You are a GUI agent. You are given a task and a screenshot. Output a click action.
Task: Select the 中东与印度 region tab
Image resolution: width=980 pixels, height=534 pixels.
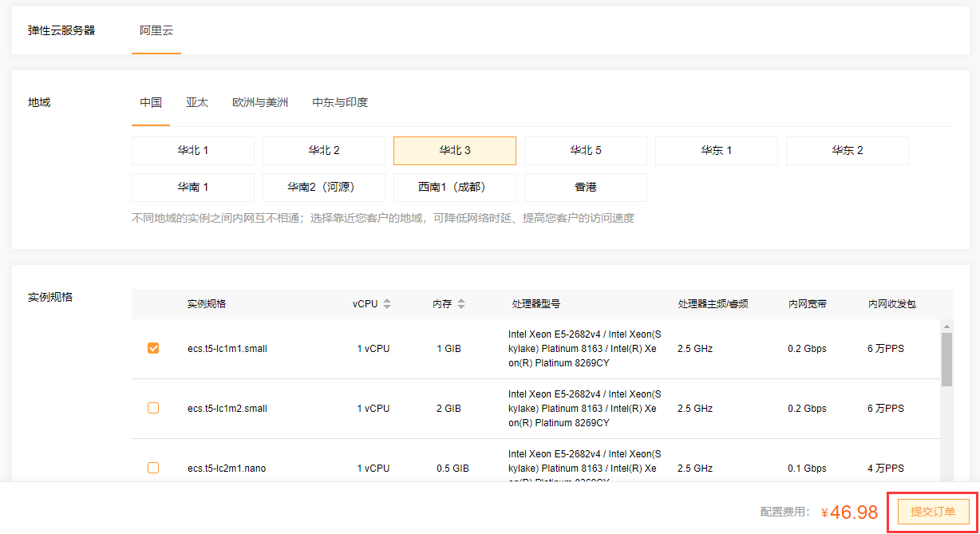point(340,102)
